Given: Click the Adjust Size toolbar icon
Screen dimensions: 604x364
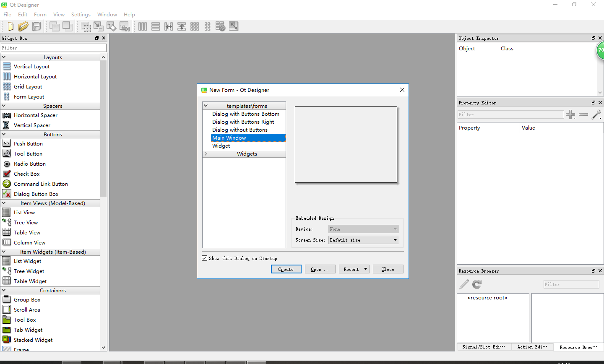Looking at the screenshot, I should click(234, 26).
